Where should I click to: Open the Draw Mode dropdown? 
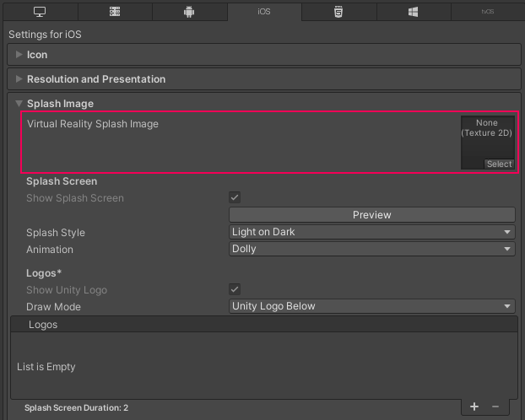pos(371,306)
